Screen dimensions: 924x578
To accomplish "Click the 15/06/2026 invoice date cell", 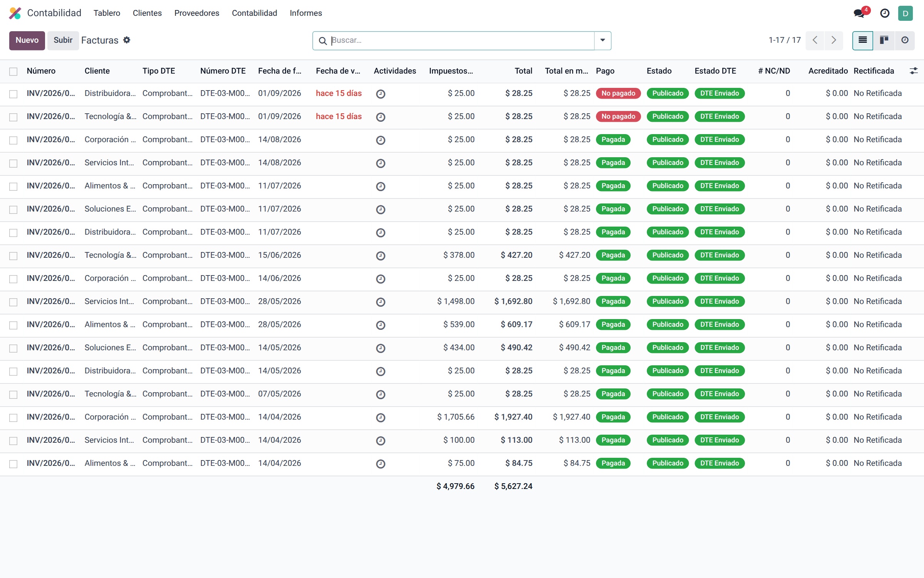I will (x=280, y=255).
